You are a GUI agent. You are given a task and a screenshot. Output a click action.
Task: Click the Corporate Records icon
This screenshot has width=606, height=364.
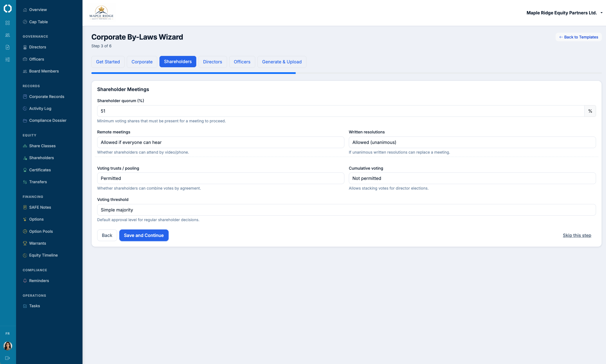click(25, 97)
